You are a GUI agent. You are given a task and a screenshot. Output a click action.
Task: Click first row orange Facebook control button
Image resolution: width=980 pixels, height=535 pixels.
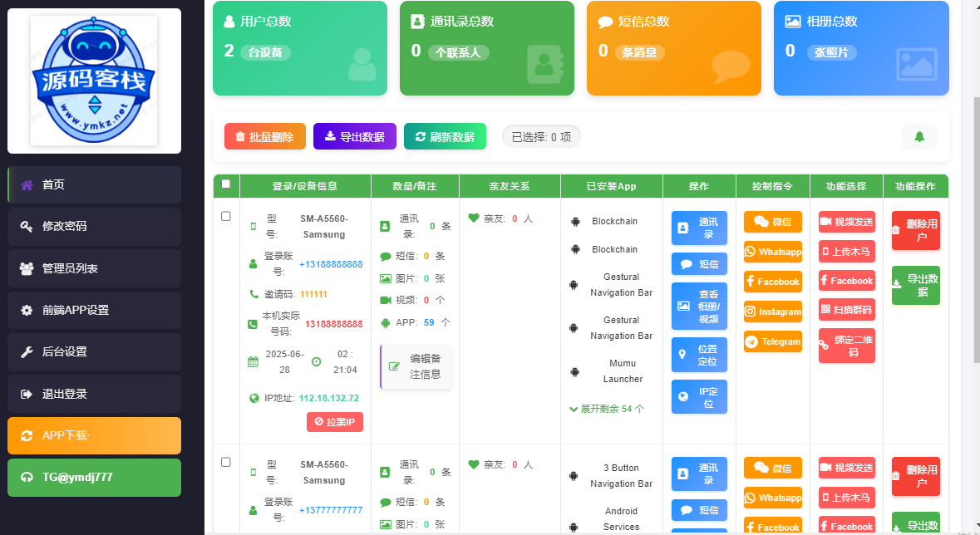point(772,282)
